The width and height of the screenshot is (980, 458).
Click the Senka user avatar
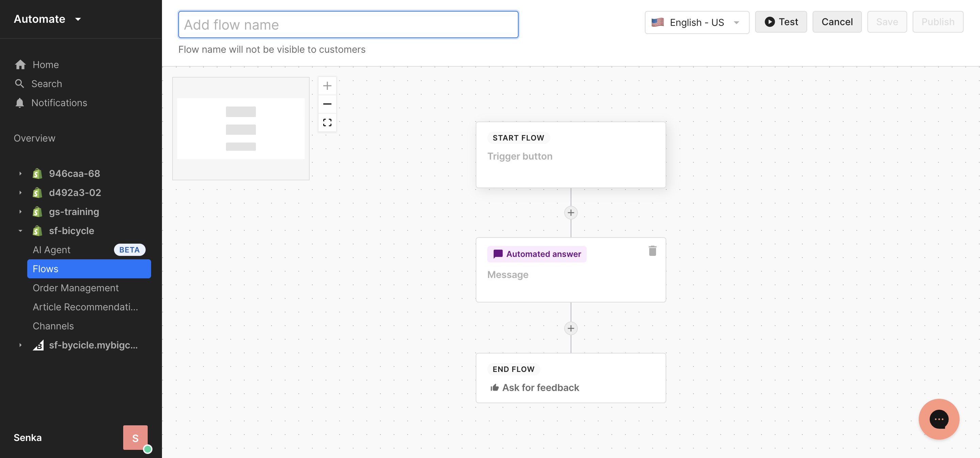coord(135,438)
